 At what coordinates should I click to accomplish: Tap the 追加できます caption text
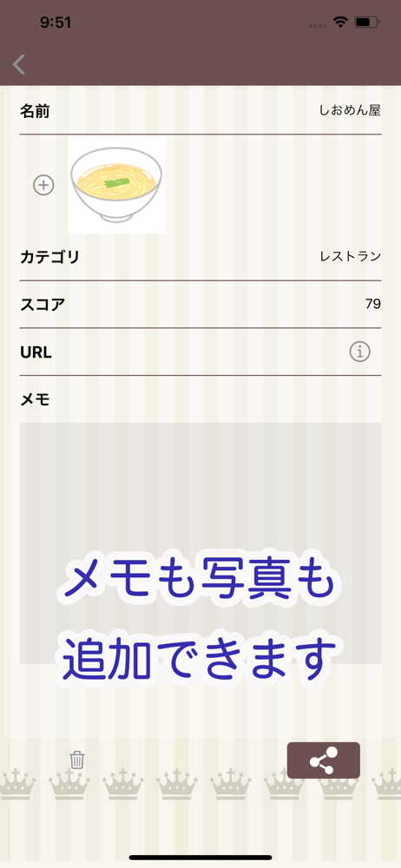200,661
